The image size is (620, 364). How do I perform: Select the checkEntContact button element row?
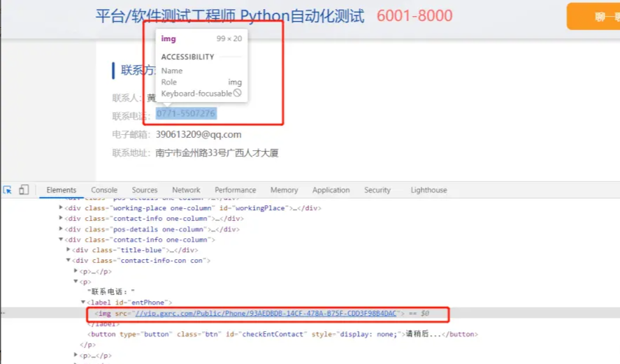(280, 334)
